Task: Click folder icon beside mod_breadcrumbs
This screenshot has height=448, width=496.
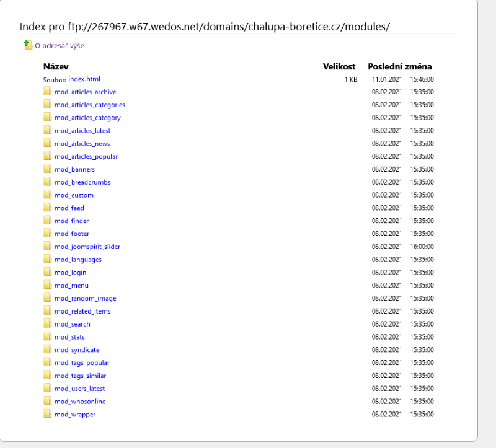Action: coord(48,182)
